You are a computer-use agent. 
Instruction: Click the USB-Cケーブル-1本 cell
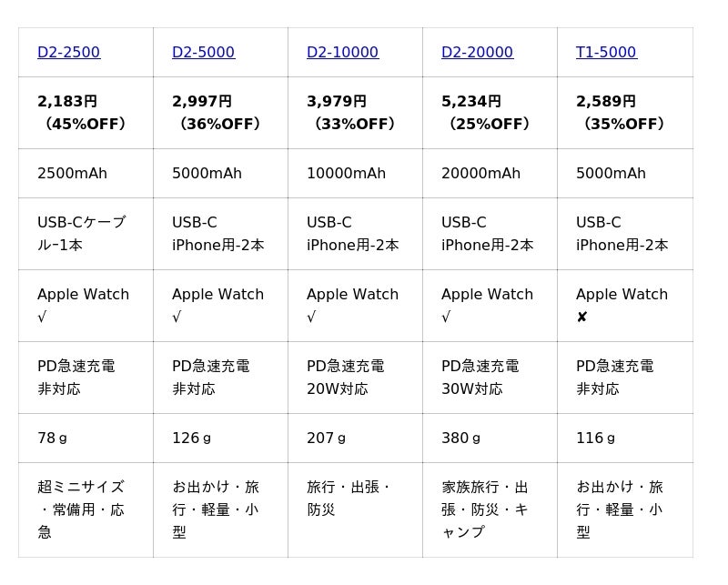coord(81,234)
